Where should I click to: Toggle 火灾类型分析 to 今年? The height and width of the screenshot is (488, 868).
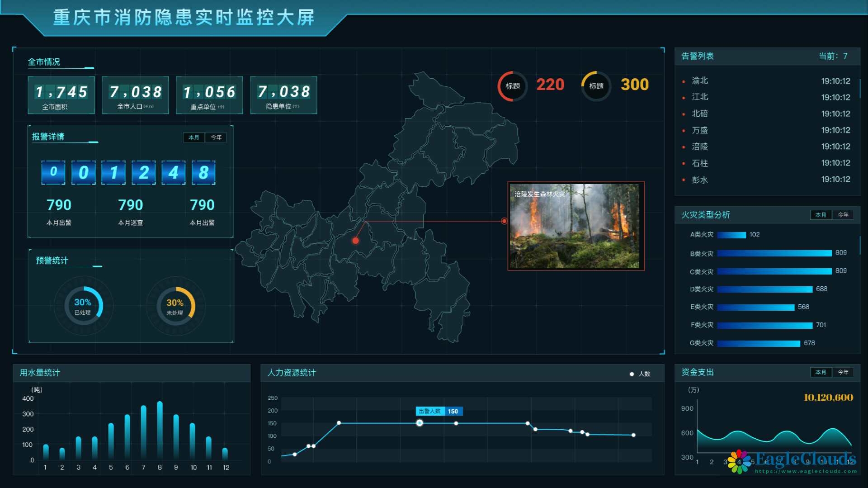843,215
